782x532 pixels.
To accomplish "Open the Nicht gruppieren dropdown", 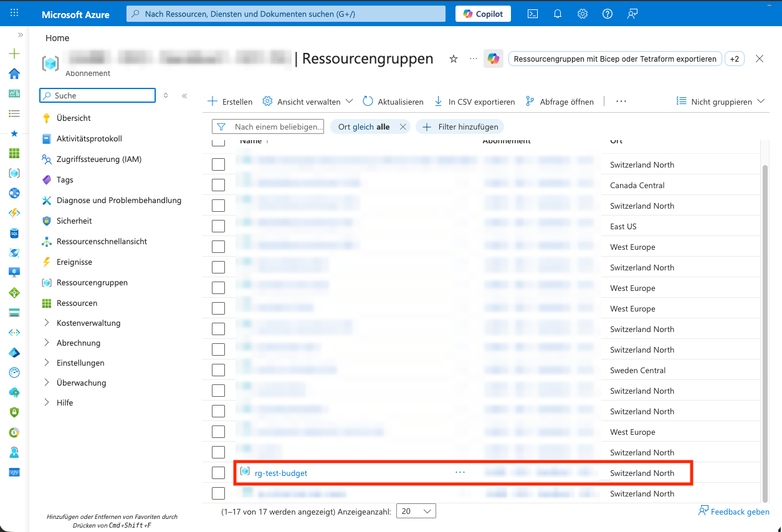I will [x=721, y=102].
